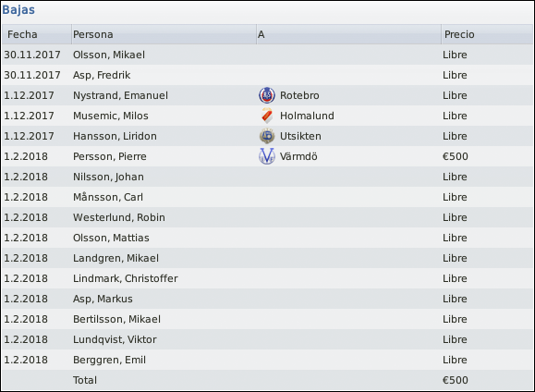Open player Olsson, Mikael
This screenshot has height=392, width=535.
[109, 55]
